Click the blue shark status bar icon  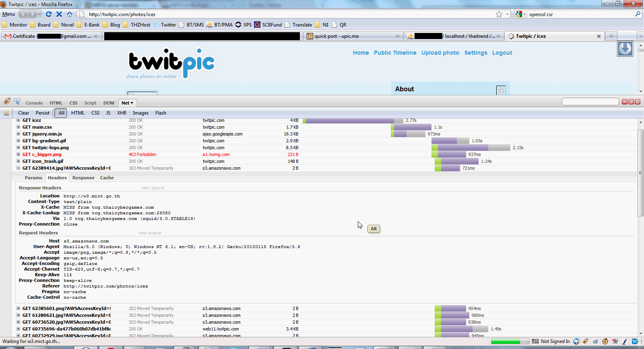point(596,341)
